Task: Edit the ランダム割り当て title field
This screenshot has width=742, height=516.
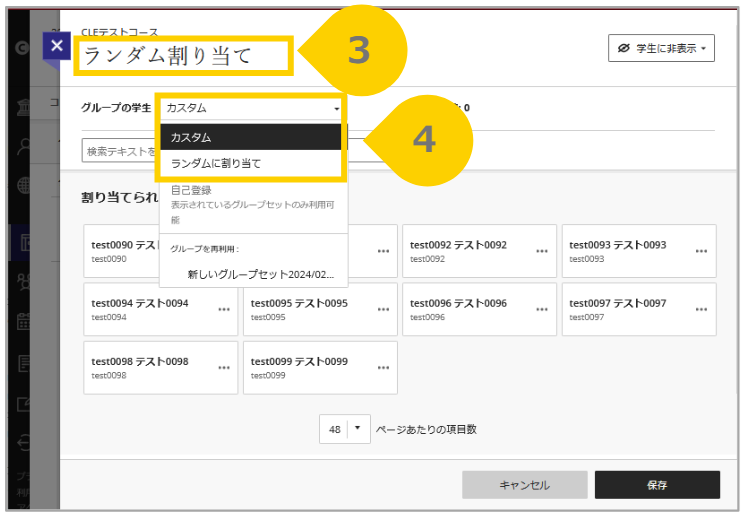Action: click(x=184, y=56)
